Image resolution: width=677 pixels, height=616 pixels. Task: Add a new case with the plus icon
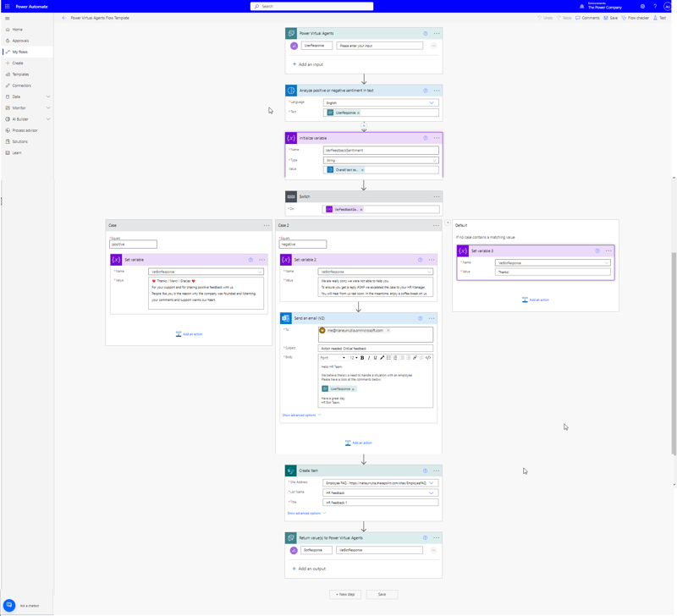pos(448,223)
